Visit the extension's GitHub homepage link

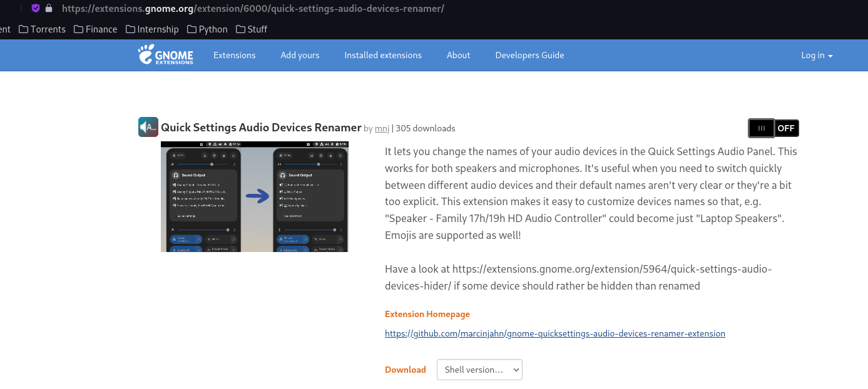[554, 333]
